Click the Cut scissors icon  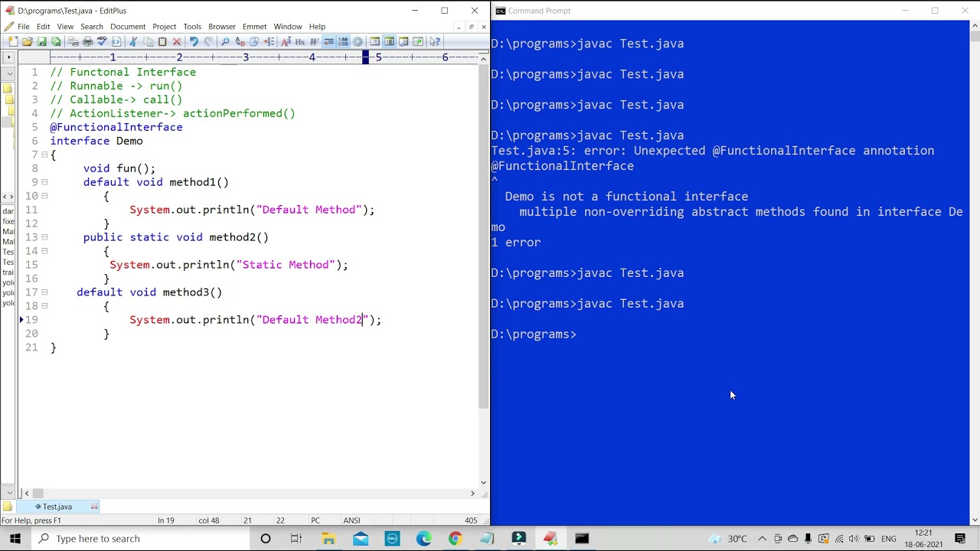133,41
